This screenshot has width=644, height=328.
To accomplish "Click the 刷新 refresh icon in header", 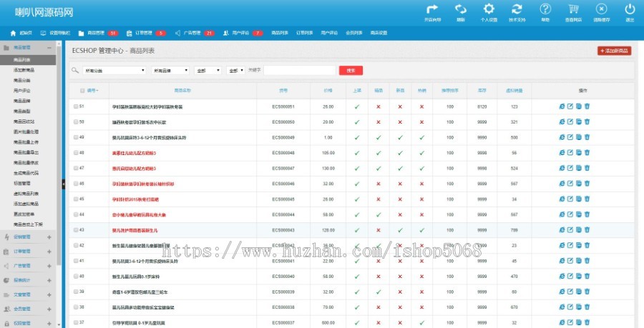I will (x=460, y=9).
